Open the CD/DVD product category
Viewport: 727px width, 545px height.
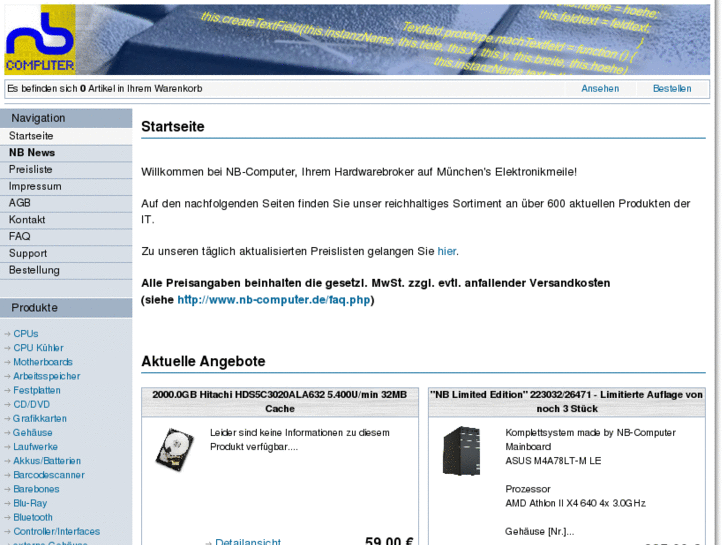point(31,404)
